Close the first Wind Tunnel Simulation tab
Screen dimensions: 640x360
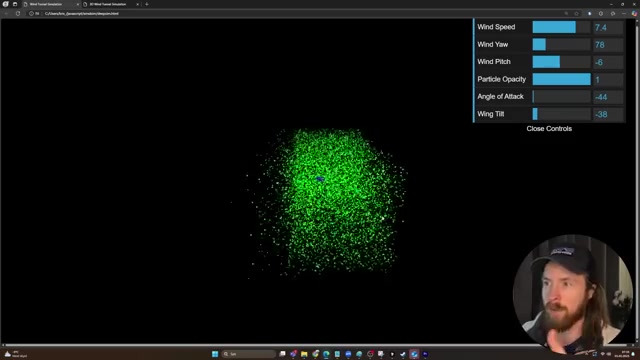[78, 4]
